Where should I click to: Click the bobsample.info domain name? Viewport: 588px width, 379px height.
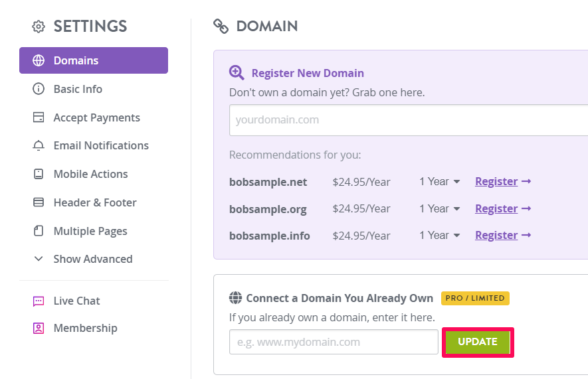269,236
